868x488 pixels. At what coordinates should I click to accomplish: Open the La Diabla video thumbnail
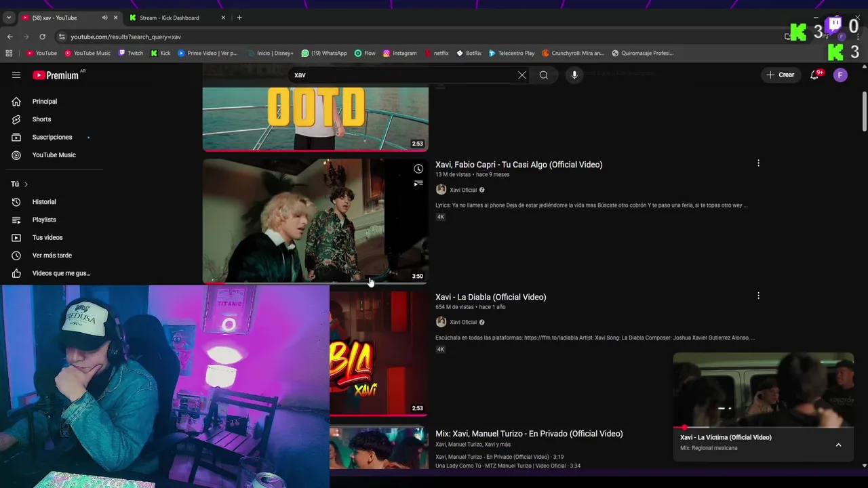(378, 353)
